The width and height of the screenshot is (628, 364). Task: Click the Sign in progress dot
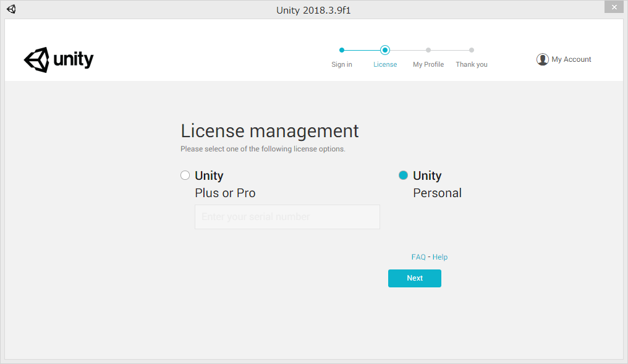coord(342,50)
